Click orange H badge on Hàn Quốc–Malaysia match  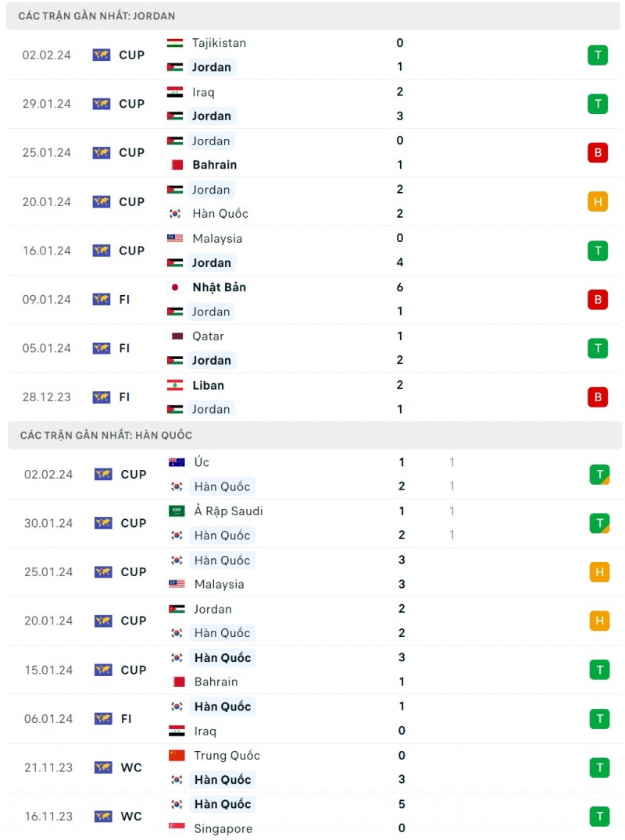pos(599,571)
